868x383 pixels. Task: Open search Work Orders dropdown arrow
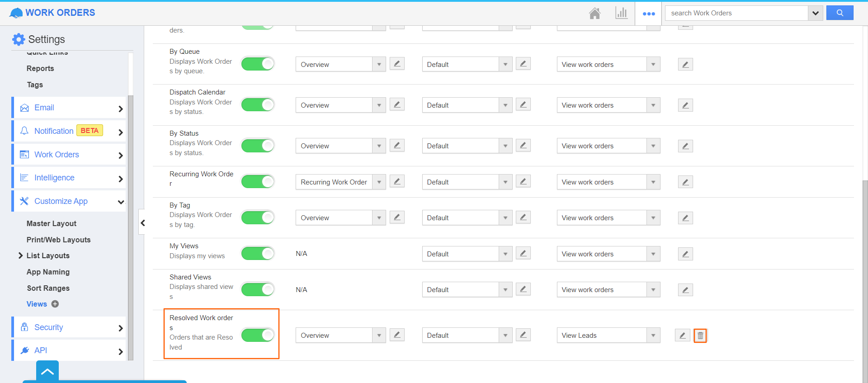(815, 13)
